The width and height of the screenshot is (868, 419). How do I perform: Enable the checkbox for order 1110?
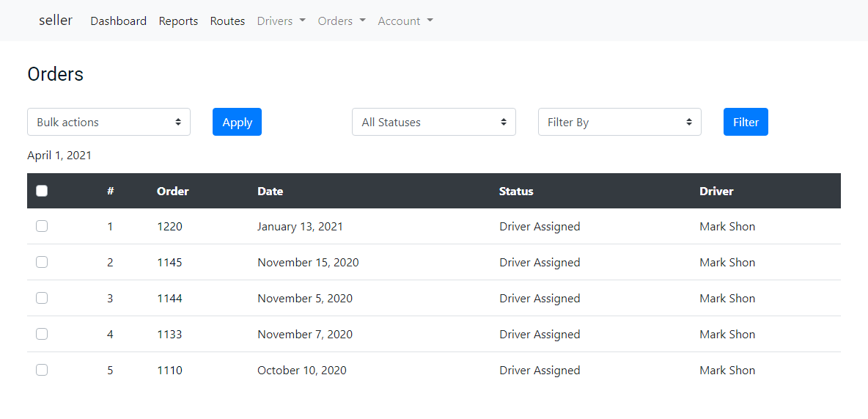(x=42, y=370)
